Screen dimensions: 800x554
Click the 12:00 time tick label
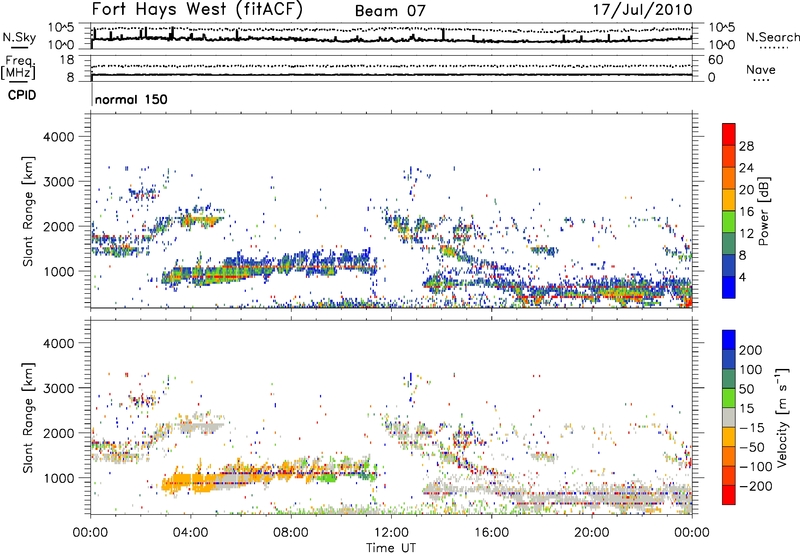pyautogui.click(x=391, y=533)
